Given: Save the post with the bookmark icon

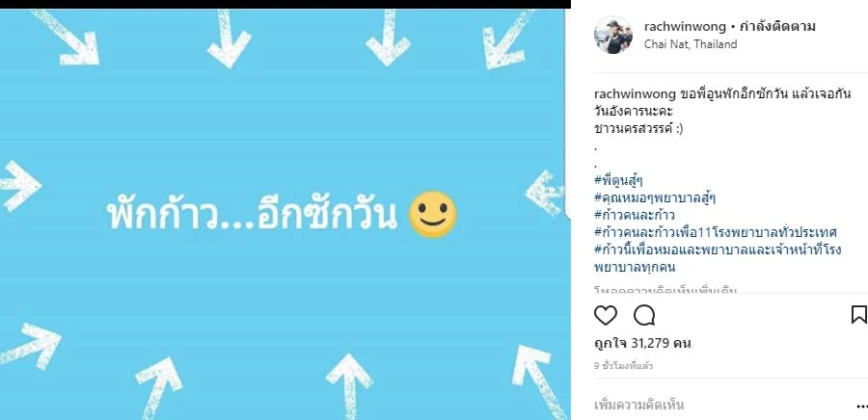Looking at the screenshot, I should tap(858, 314).
